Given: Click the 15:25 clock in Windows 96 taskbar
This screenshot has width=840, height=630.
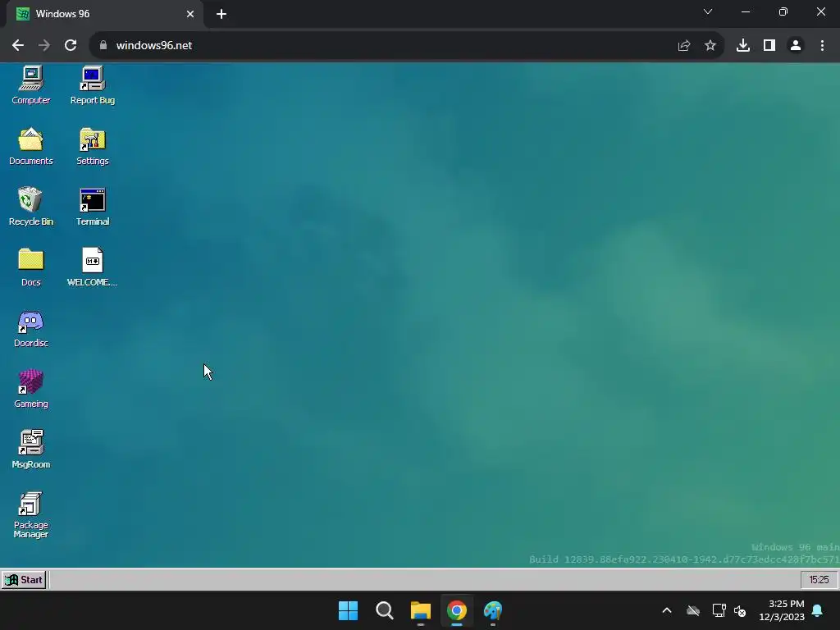Looking at the screenshot, I should 819,580.
